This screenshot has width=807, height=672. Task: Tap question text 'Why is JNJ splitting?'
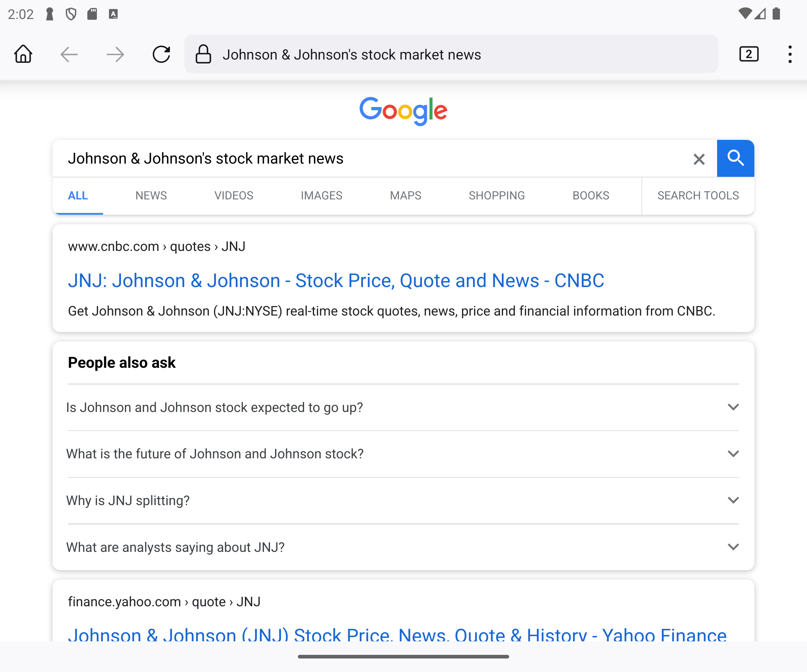click(128, 501)
